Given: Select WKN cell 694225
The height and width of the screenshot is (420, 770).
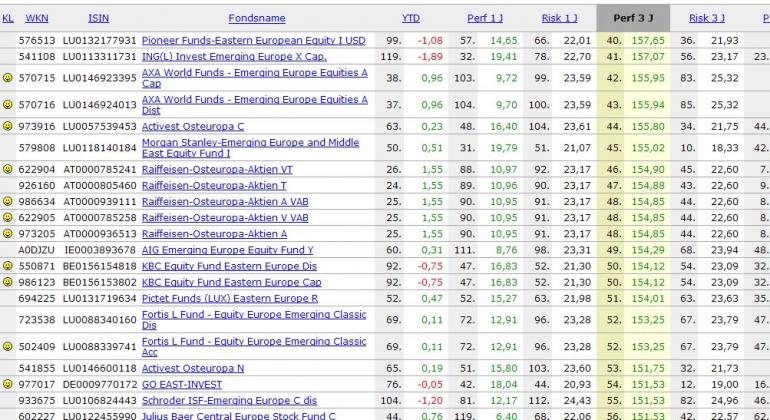Looking at the screenshot, I should pos(37,299).
